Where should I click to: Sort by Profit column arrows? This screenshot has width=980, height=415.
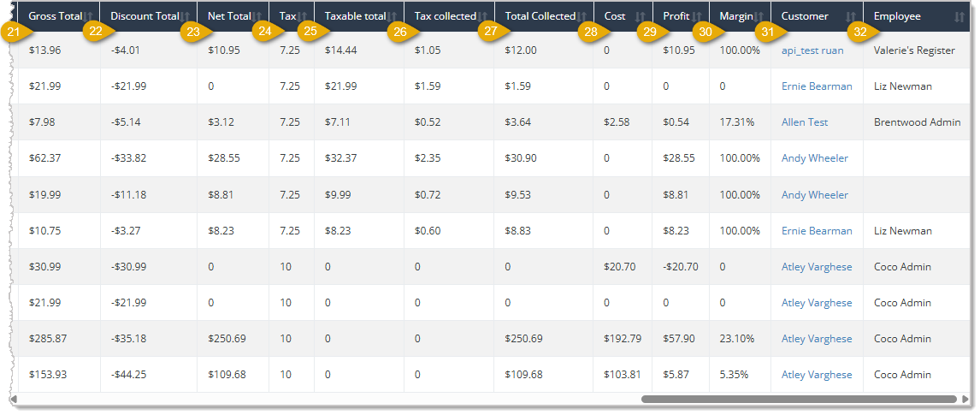(697, 16)
